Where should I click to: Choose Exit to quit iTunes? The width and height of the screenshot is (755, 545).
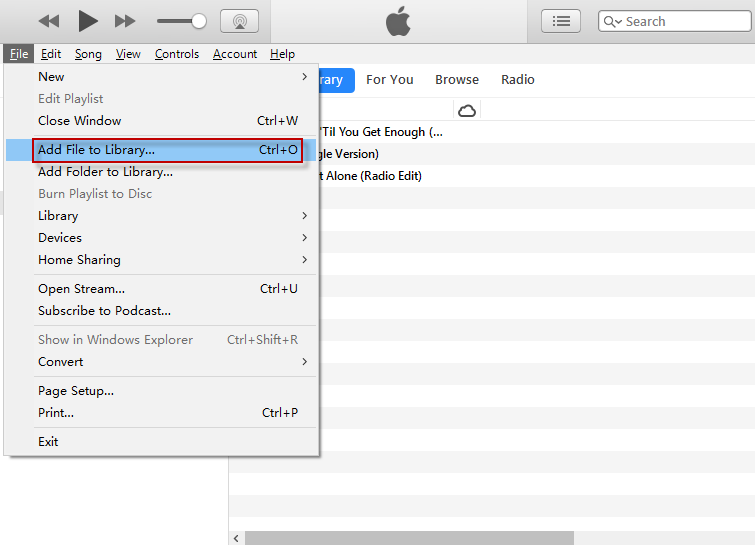(161, 442)
